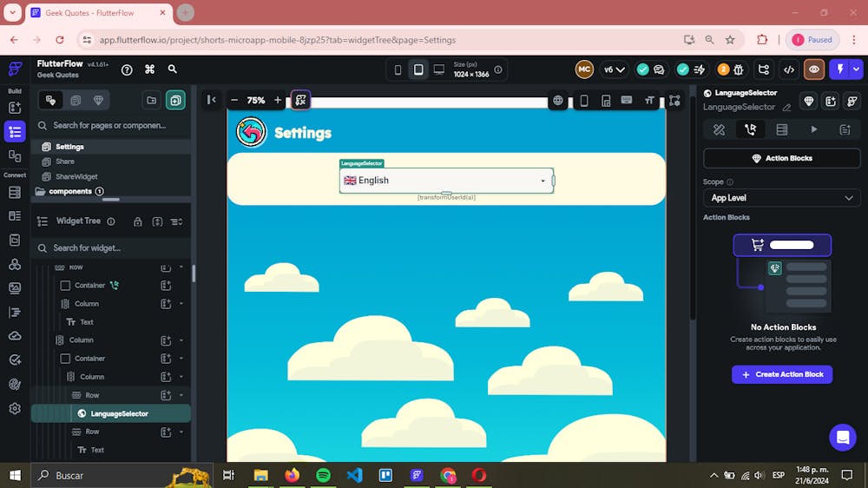The width and height of the screenshot is (868, 488).
Task: Click the text size icon on canvas toolbar
Action: [649, 100]
